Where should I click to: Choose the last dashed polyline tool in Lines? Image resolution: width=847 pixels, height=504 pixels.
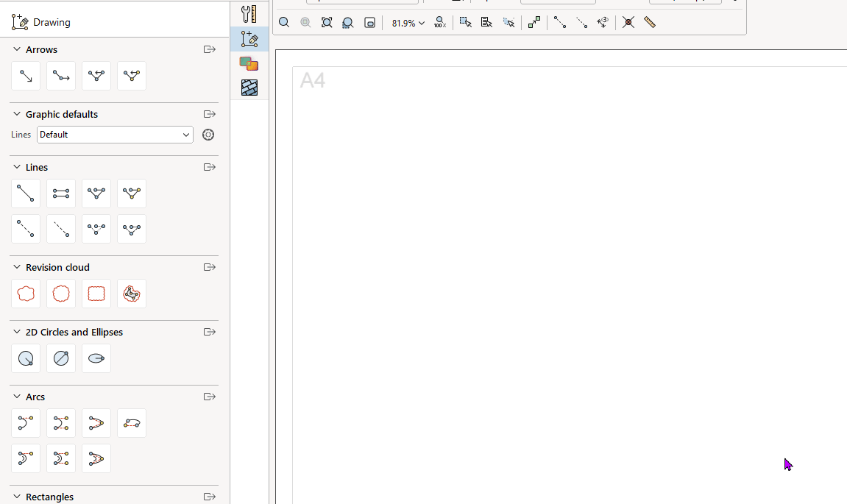(x=132, y=229)
